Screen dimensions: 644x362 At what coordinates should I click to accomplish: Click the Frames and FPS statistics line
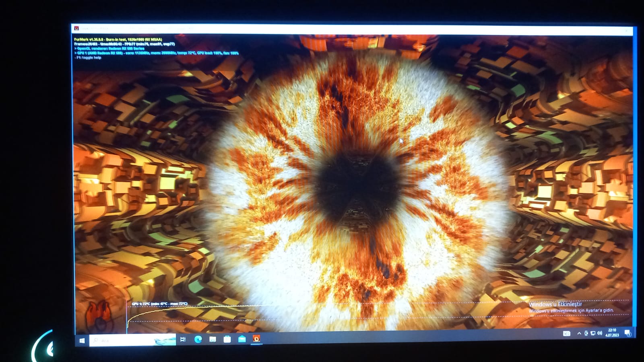click(124, 44)
